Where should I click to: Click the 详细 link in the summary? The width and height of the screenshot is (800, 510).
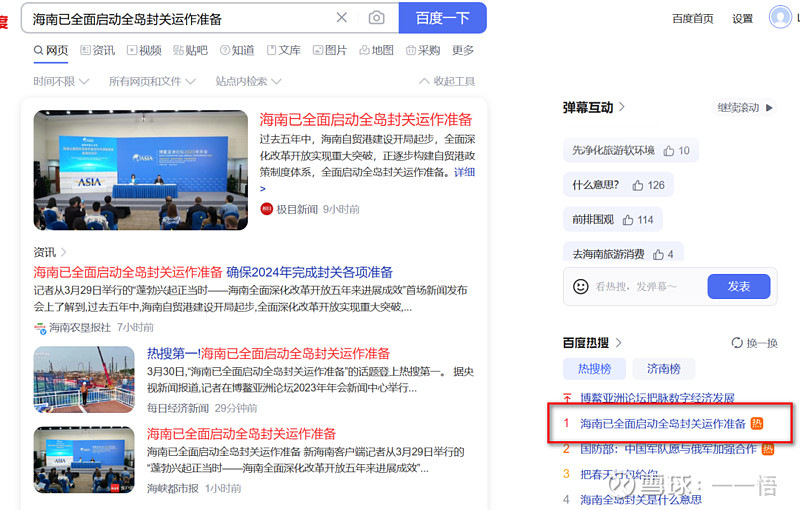point(464,172)
